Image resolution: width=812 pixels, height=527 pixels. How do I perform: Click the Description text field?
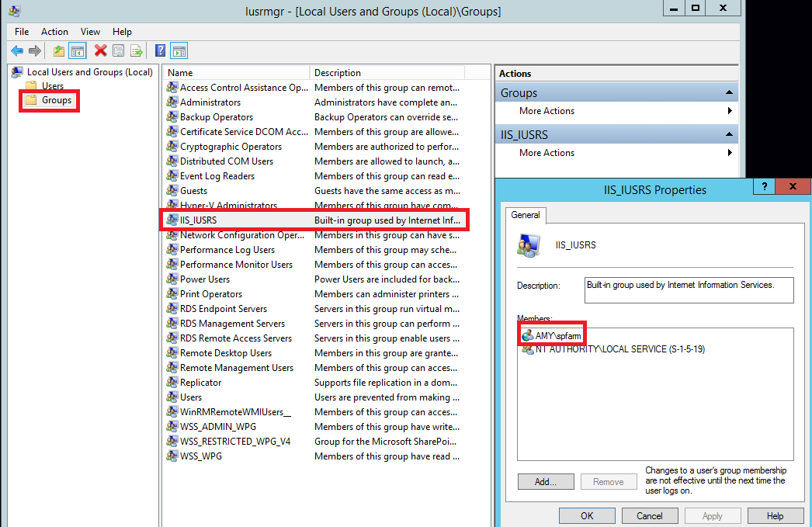coord(689,290)
